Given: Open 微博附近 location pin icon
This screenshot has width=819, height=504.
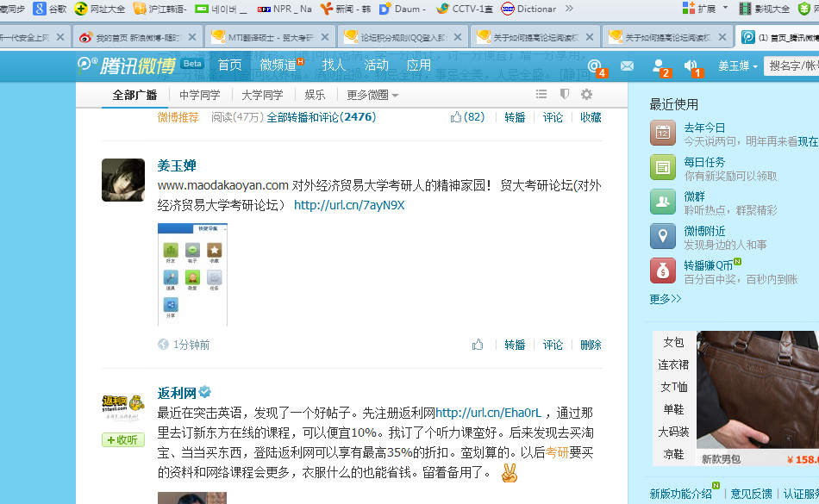Looking at the screenshot, I should point(663,236).
